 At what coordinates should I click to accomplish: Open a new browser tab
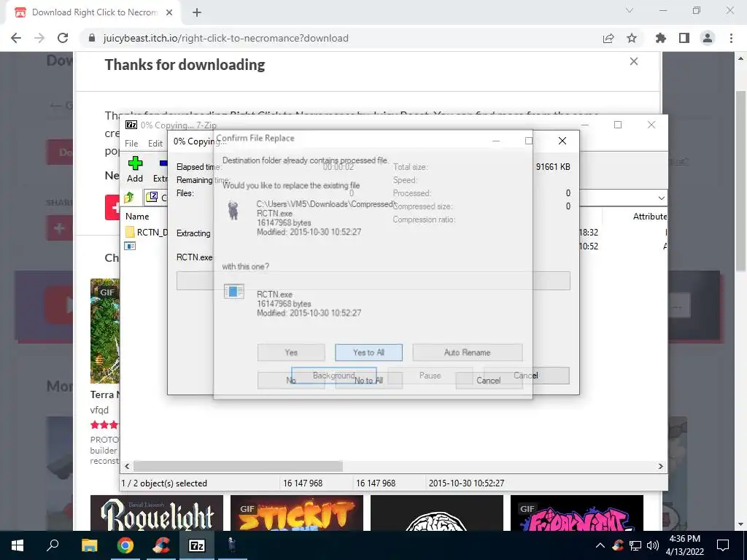197,12
